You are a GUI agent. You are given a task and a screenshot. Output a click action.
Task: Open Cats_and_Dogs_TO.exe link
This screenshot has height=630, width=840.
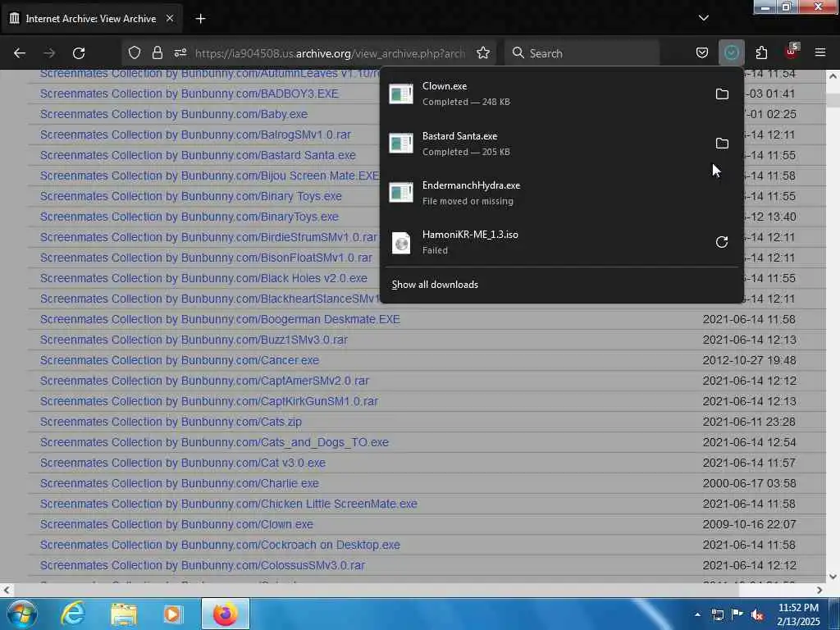tap(214, 442)
